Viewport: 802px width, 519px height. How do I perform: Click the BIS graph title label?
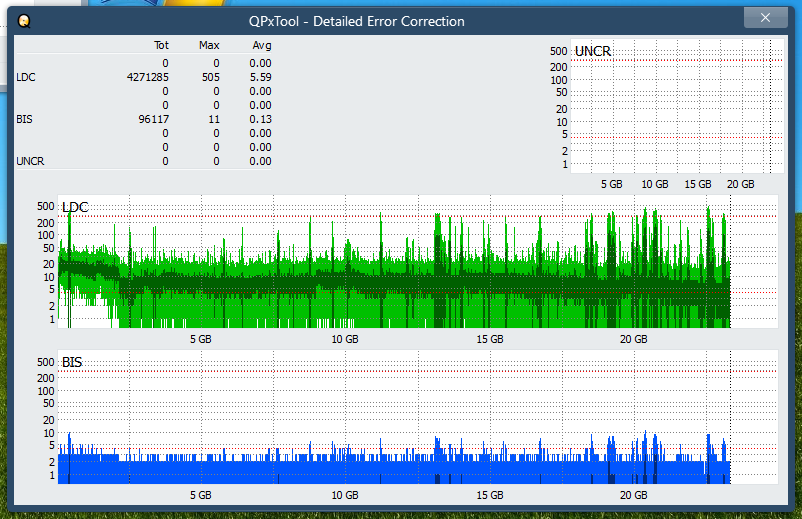click(72, 362)
